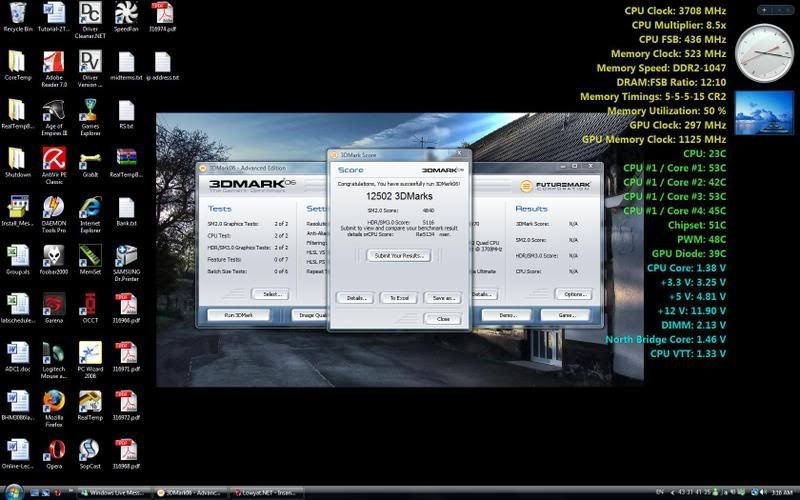Open the SpeedFan desktop icon

(126, 14)
